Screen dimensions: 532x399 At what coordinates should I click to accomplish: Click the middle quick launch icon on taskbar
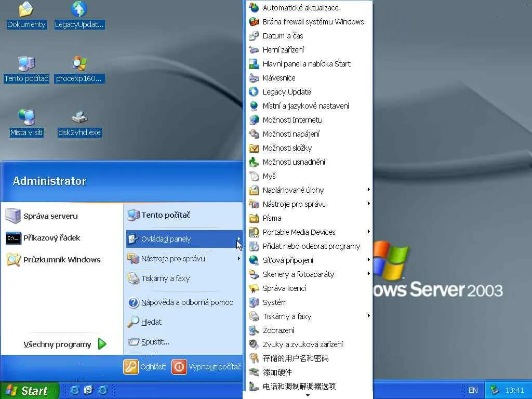tap(88, 390)
